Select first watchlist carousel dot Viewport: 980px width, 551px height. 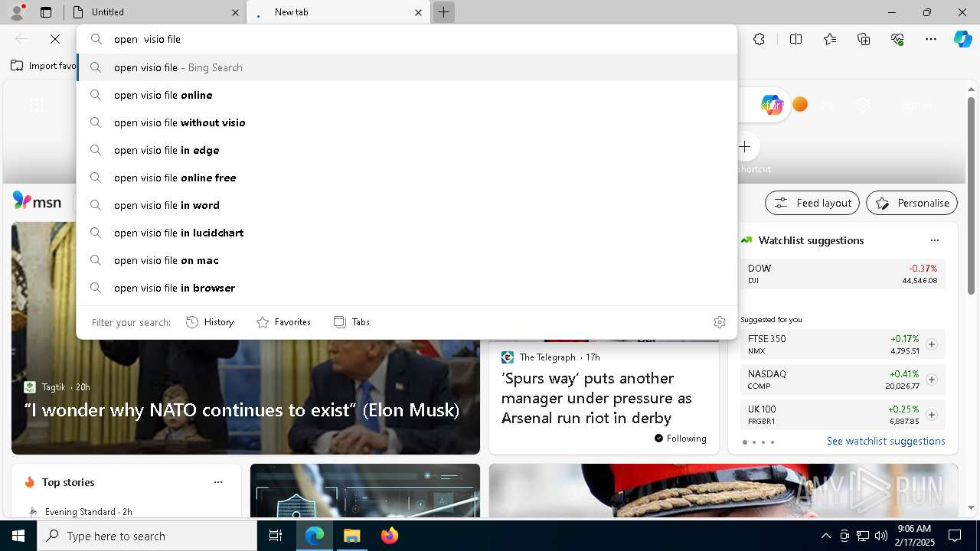745,442
